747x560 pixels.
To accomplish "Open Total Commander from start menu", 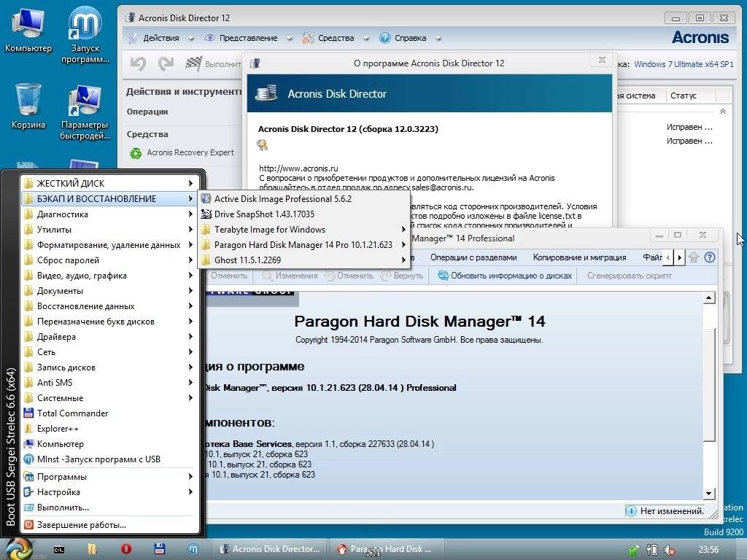I will (x=110, y=413).
